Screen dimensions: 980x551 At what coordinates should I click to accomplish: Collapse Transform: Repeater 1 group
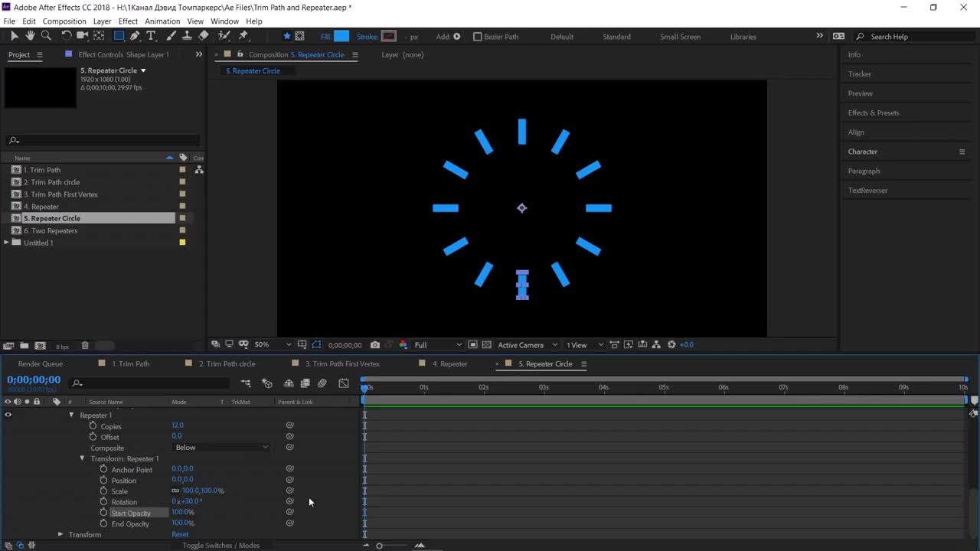82,458
